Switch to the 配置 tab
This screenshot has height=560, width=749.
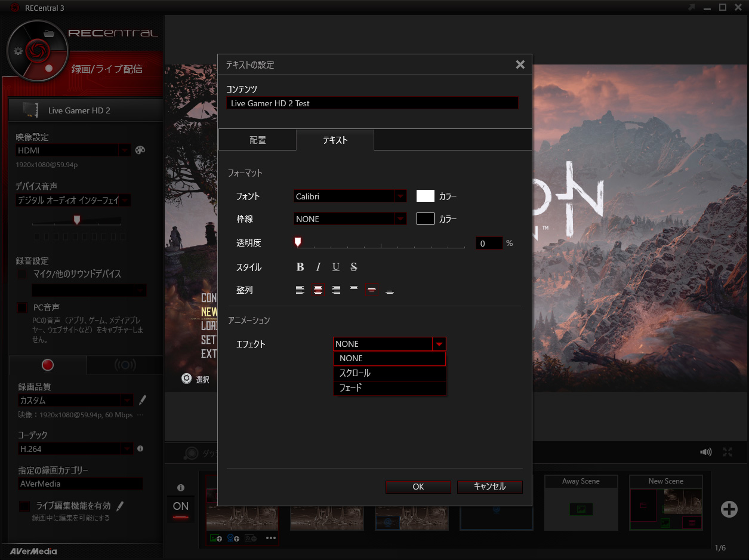(x=258, y=140)
